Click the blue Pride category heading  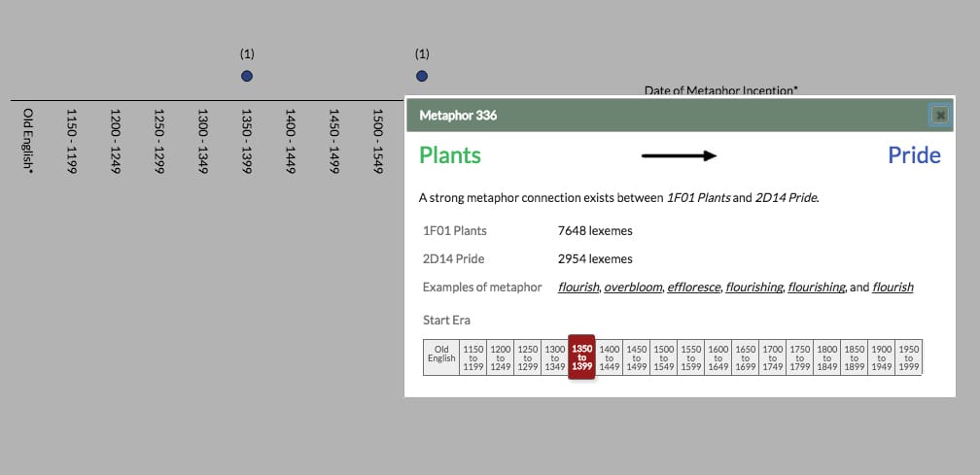(x=914, y=155)
